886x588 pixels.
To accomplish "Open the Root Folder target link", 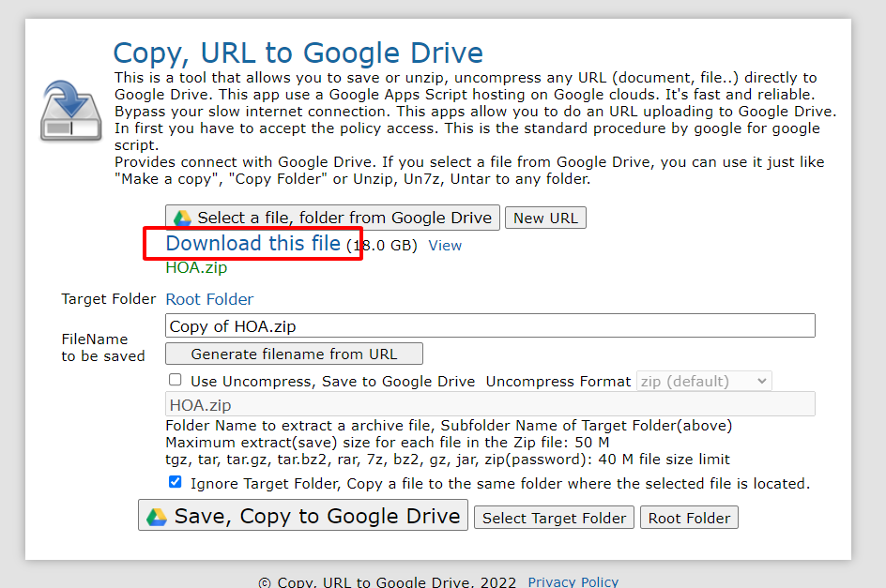I will point(209,299).
